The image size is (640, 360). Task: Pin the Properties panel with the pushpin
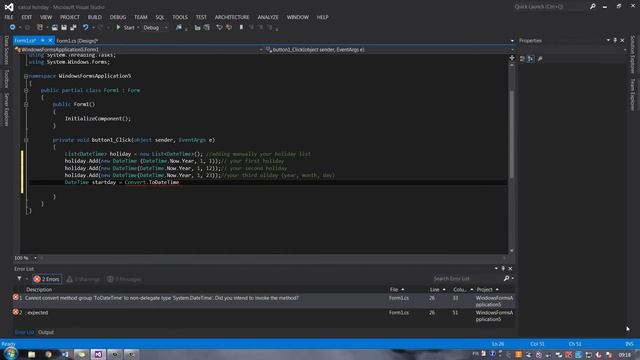pos(615,40)
